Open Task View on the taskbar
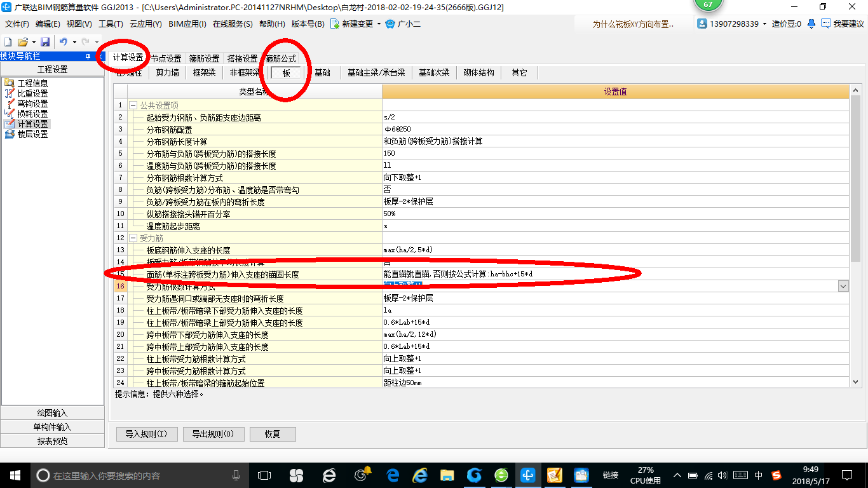The width and height of the screenshot is (868, 488). (264, 475)
